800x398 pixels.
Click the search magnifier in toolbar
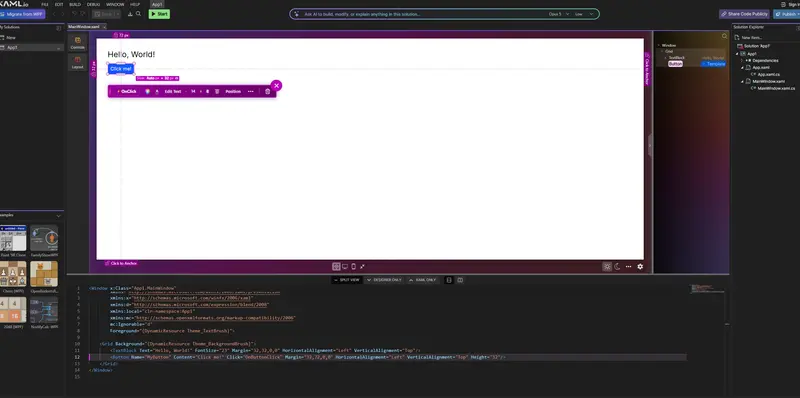point(138,14)
